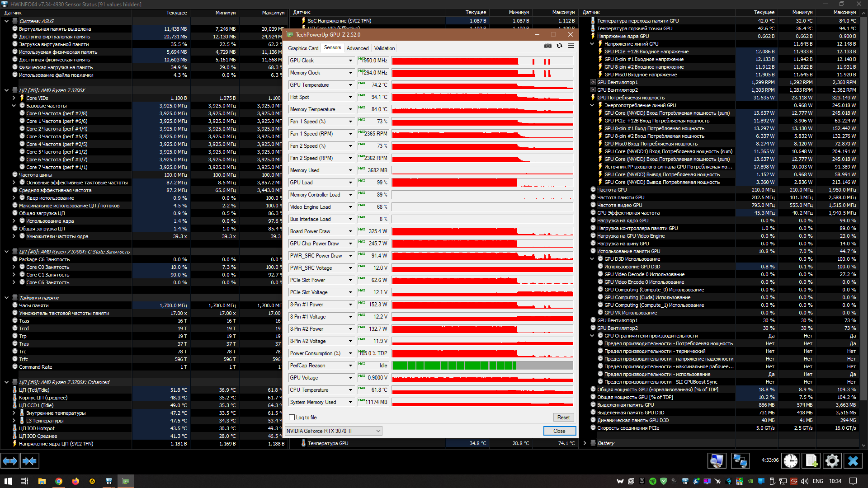Open the GPU Clock sensor dropdown
The image size is (868, 488).
350,61
